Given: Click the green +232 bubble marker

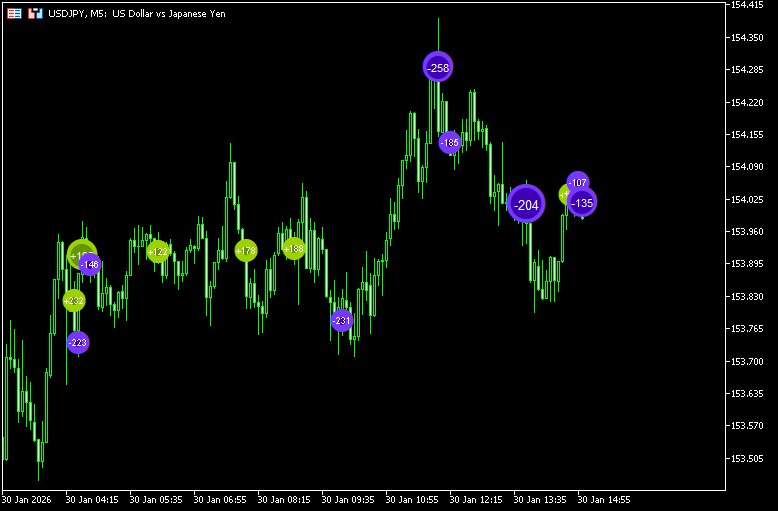Looking at the screenshot, I should pyautogui.click(x=74, y=300).
